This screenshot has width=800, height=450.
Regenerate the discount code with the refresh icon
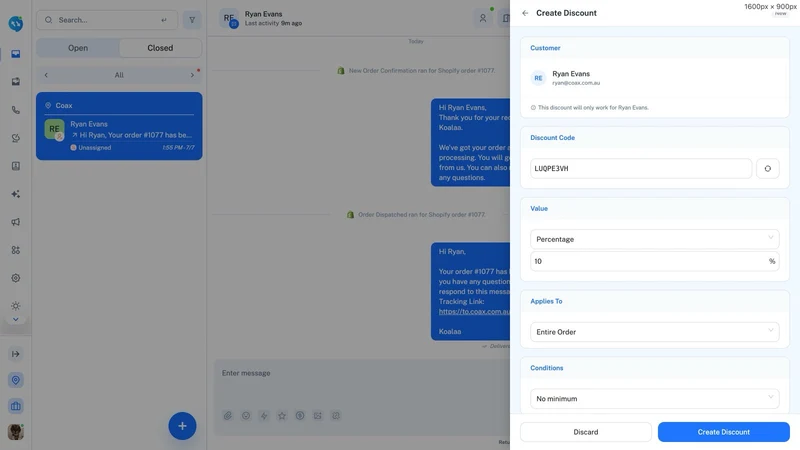pyautogui.click(x=767, y=168)
